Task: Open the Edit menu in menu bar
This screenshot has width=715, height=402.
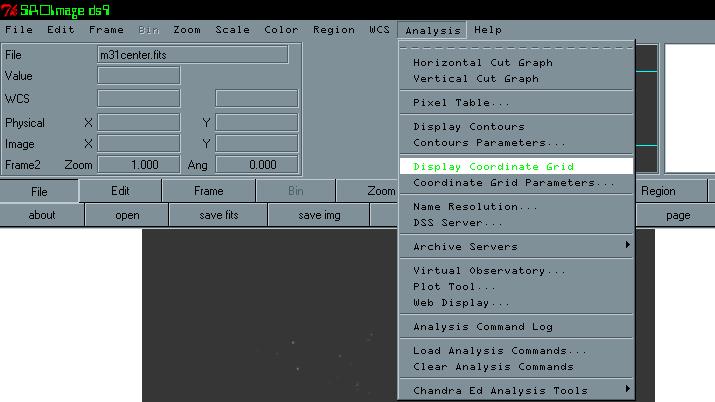Action: (60, 30)
